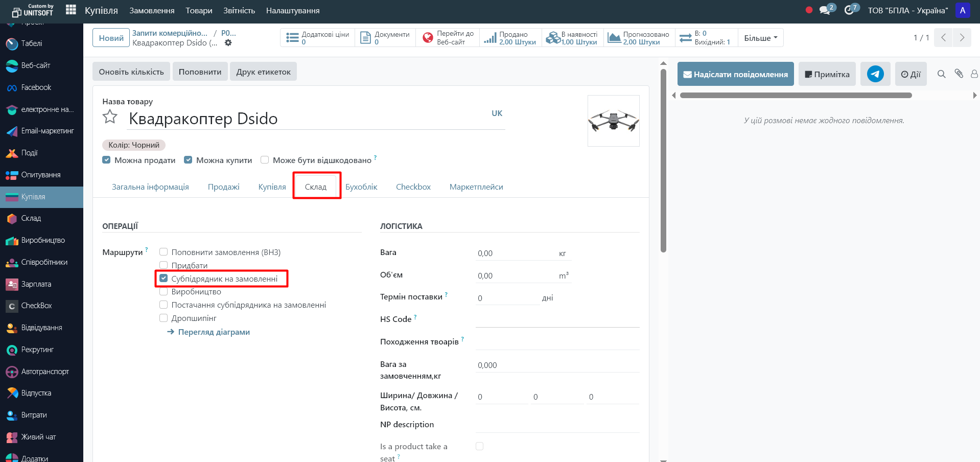Click the form vertical scrollbar thumb
Viewport: 980px width, 462px height.
663,160
